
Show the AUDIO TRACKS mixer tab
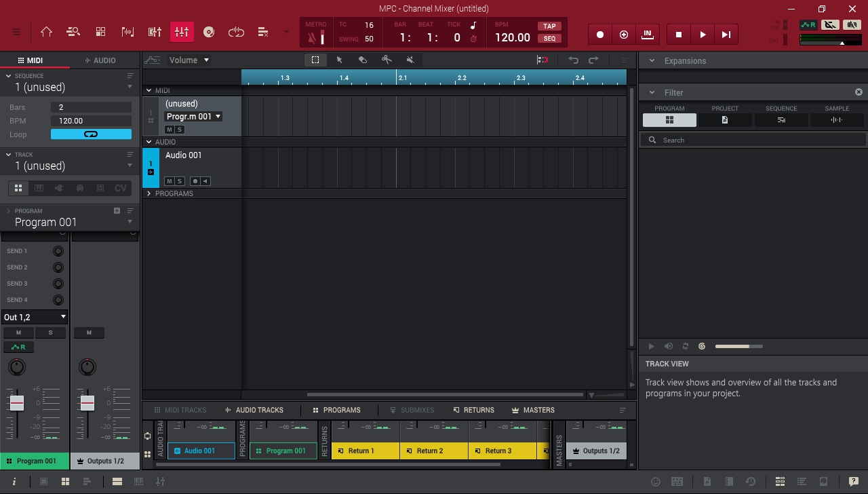click(x=254, y=410)
